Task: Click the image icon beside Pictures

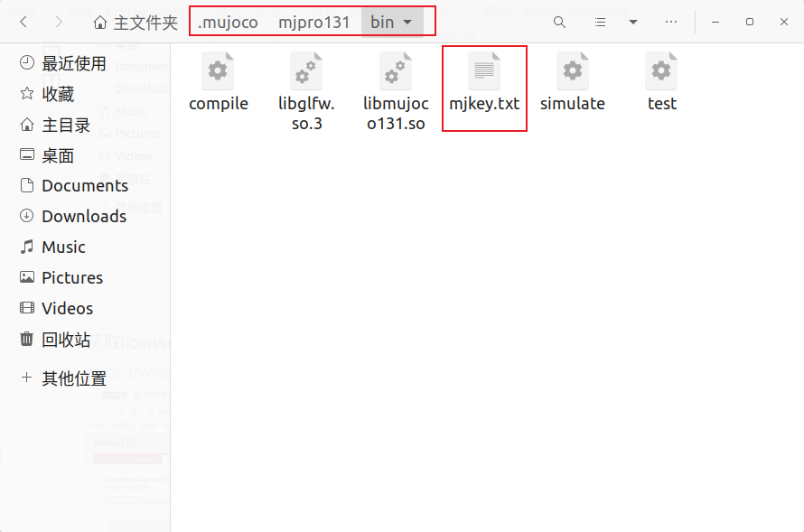Action: point(27,277)
